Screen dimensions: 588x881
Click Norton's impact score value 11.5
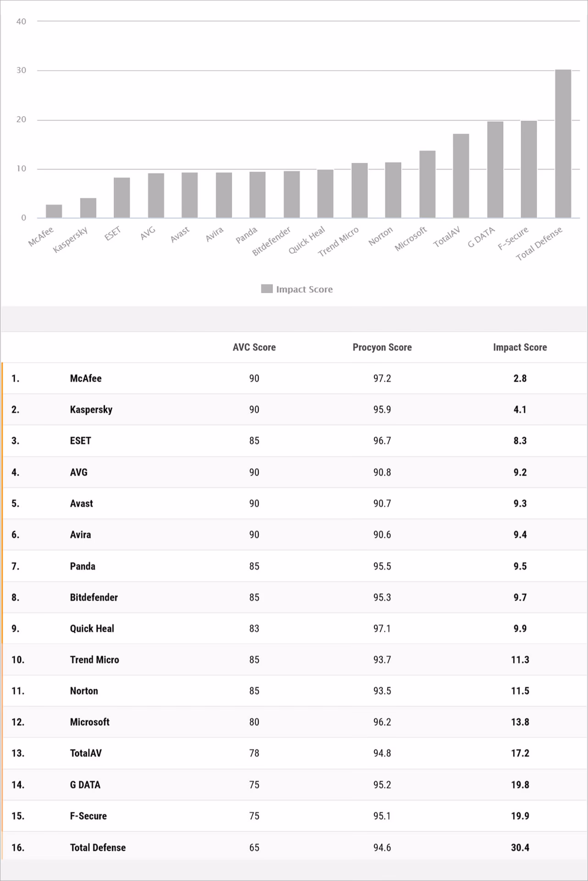point(520,691)
